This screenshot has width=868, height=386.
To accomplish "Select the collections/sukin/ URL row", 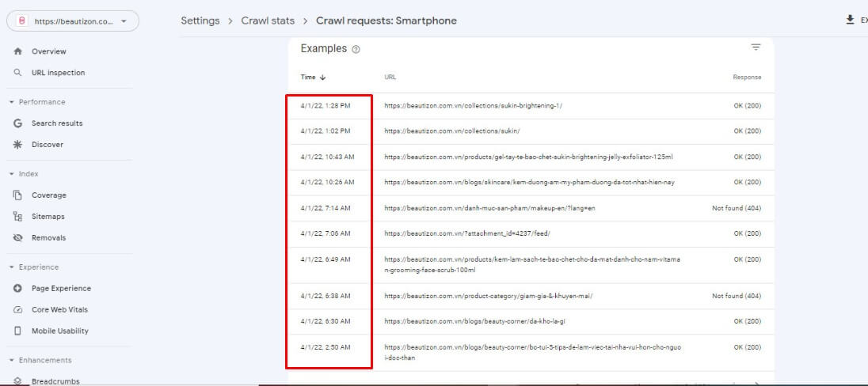I will pos(452,131).
